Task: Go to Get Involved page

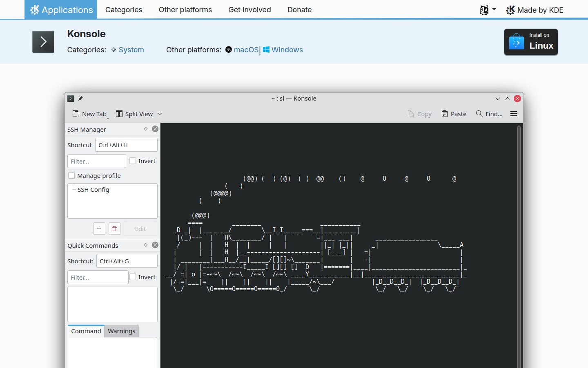Action: [x=249, y=9]
